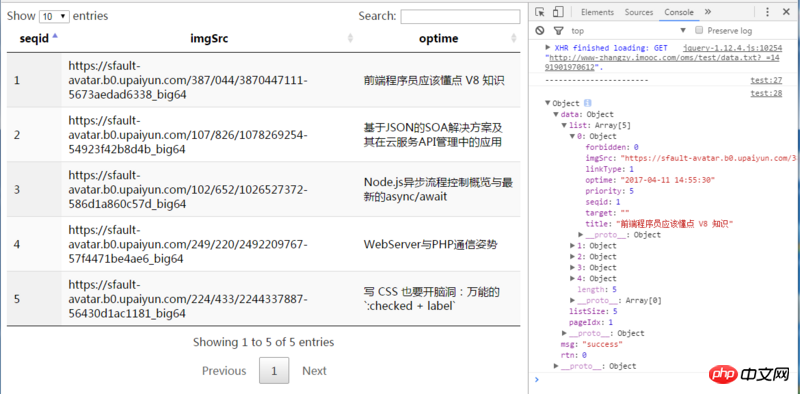Screen dimensions: 800x394
Task: Open the jquery-1.12.4.js:10254 source link
Action: (x=733, y=48)
